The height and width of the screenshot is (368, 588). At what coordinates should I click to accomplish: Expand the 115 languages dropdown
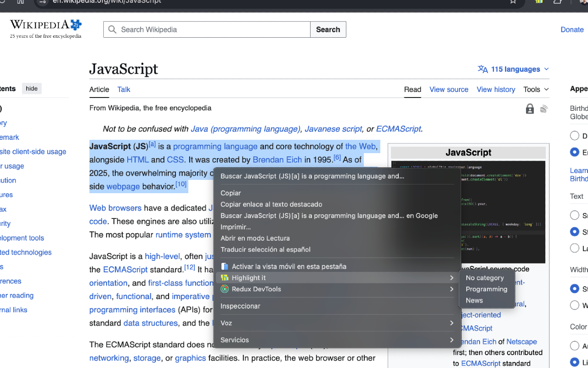514,69
